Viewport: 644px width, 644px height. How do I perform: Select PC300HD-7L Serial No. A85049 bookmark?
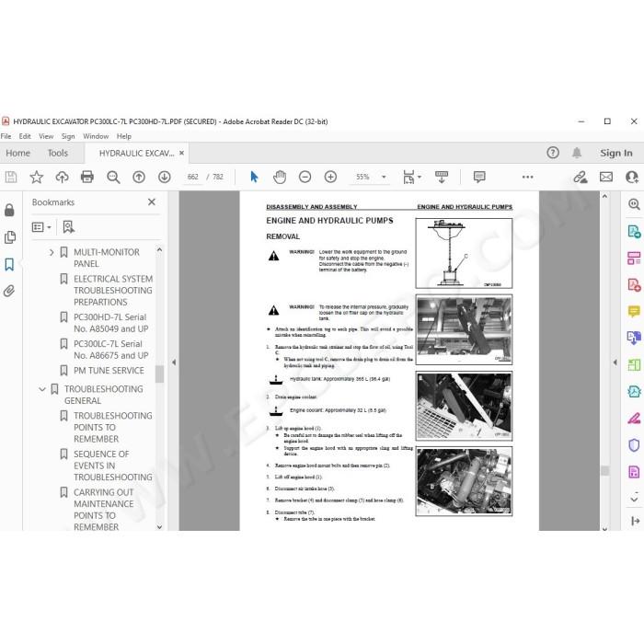(111, 323)
